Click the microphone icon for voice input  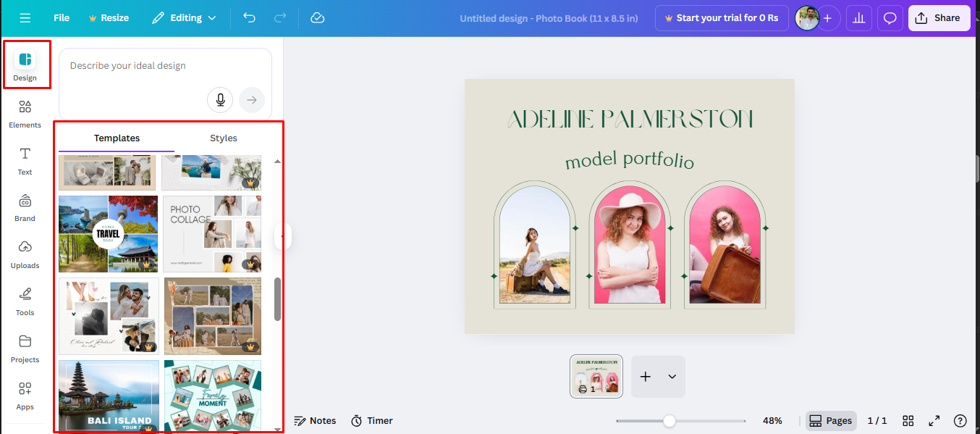[x=220, y=100]
